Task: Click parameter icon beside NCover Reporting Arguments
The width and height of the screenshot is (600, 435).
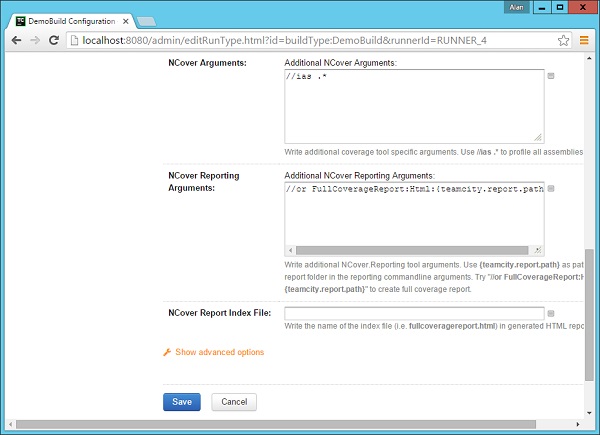Action: (552, 189)
